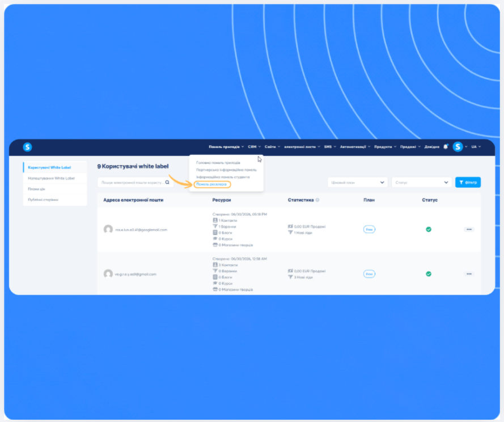This screenshot has height=422, width=504.
Task: Click the 9 Користувачі white label heading
Action: [133, 166]
